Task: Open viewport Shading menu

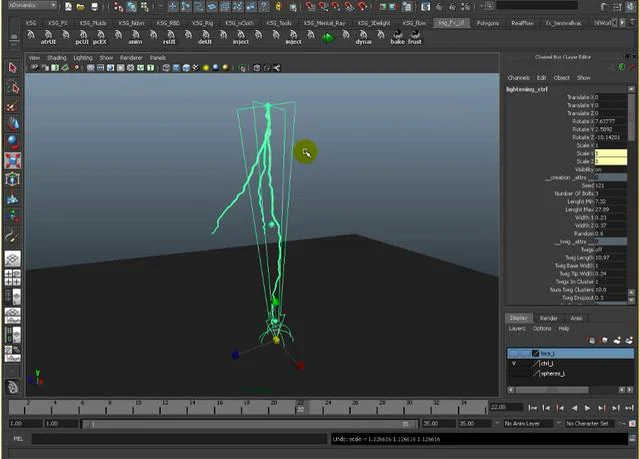Action: [56, 58]
